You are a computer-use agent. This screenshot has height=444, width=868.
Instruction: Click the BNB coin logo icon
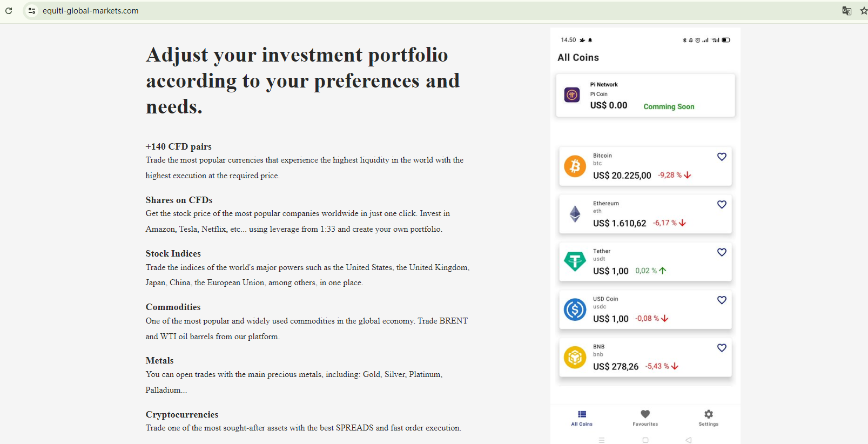pyautogui.click(x=575, y=358)
